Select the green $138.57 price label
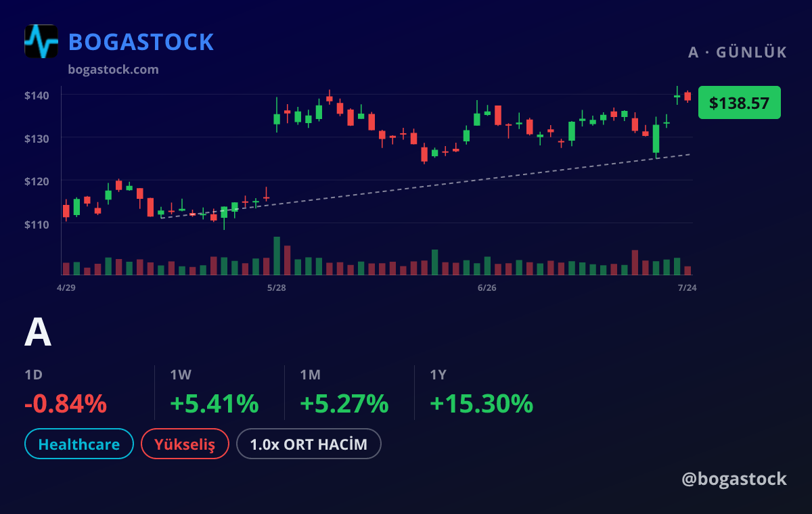The width and height of the screenshot is (812, 514). click(x=739, y=103)
